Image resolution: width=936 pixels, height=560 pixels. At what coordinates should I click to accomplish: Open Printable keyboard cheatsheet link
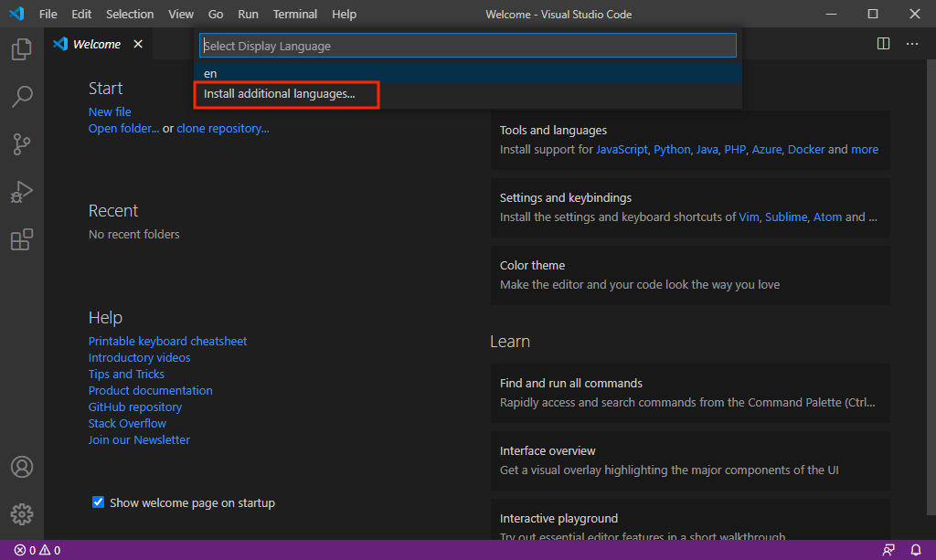168,341
